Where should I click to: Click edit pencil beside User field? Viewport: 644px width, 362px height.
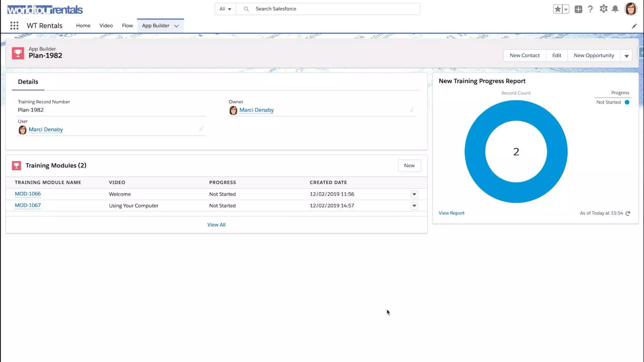pyautogui.click(x=201, y=129)
